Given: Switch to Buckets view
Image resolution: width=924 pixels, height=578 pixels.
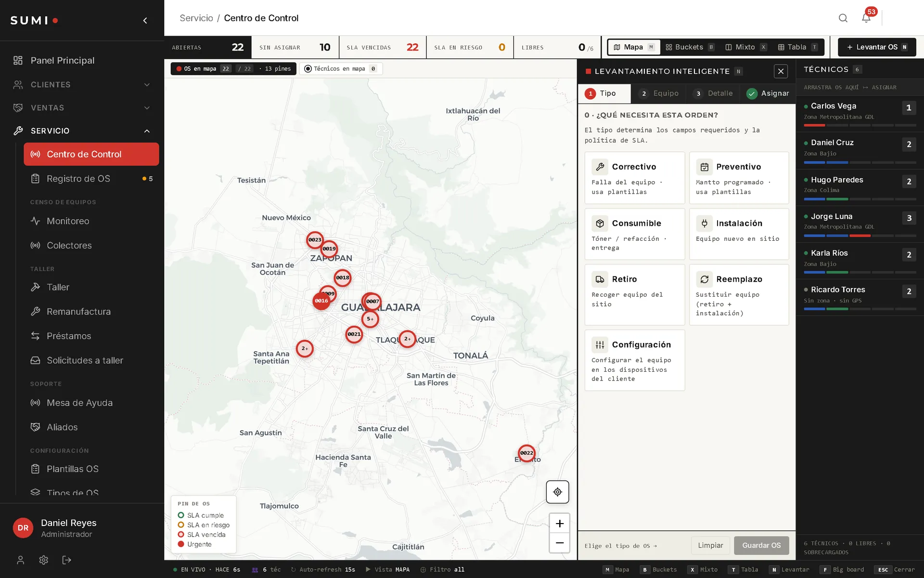Looking at the screenshot, I should [x=690, y=47].
